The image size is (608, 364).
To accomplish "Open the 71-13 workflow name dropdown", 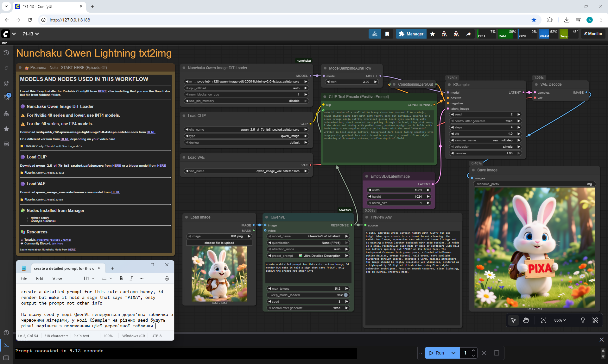I will pos(31,34).
